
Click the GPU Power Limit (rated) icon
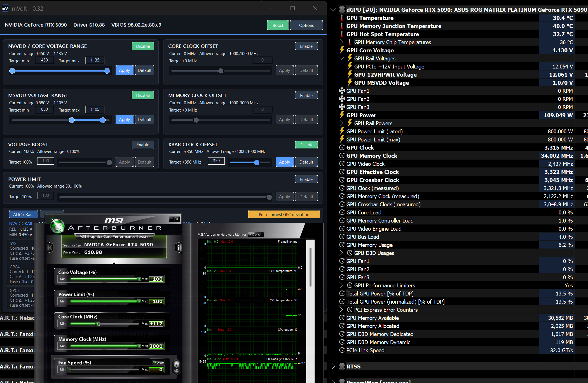tap(342, 131)
